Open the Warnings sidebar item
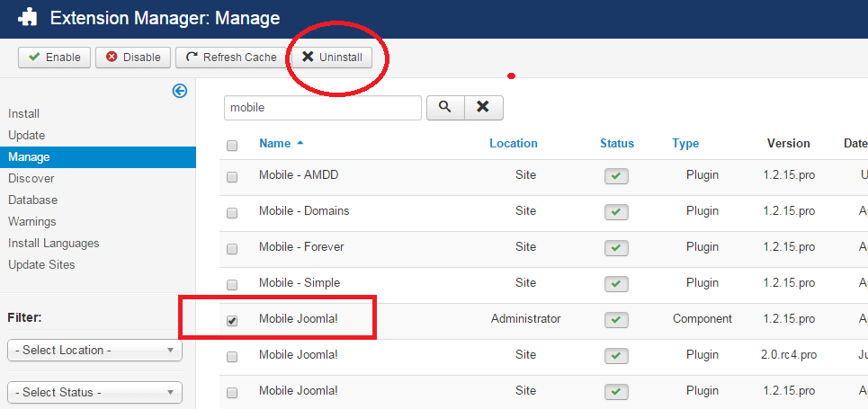868x409 pixels. 32,222
